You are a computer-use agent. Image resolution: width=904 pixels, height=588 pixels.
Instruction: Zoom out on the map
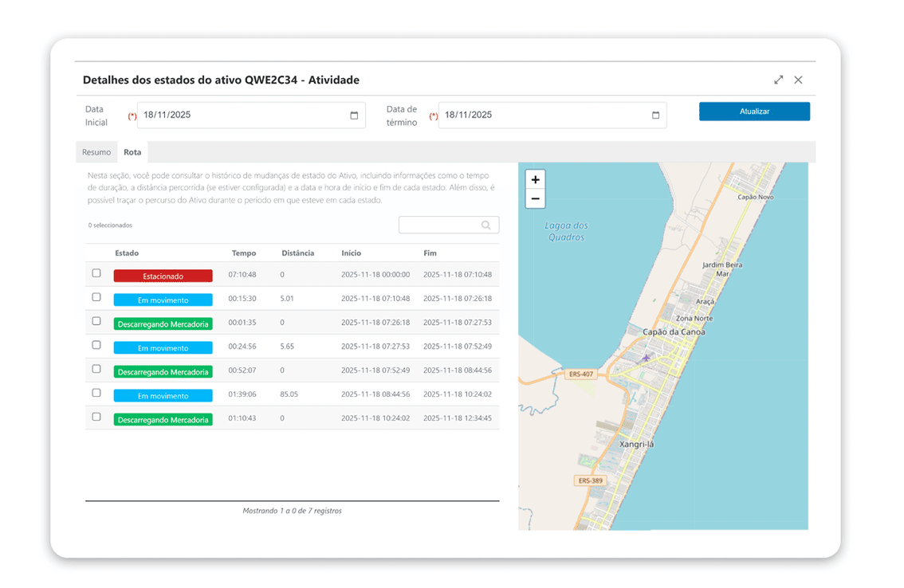point(535,198)
